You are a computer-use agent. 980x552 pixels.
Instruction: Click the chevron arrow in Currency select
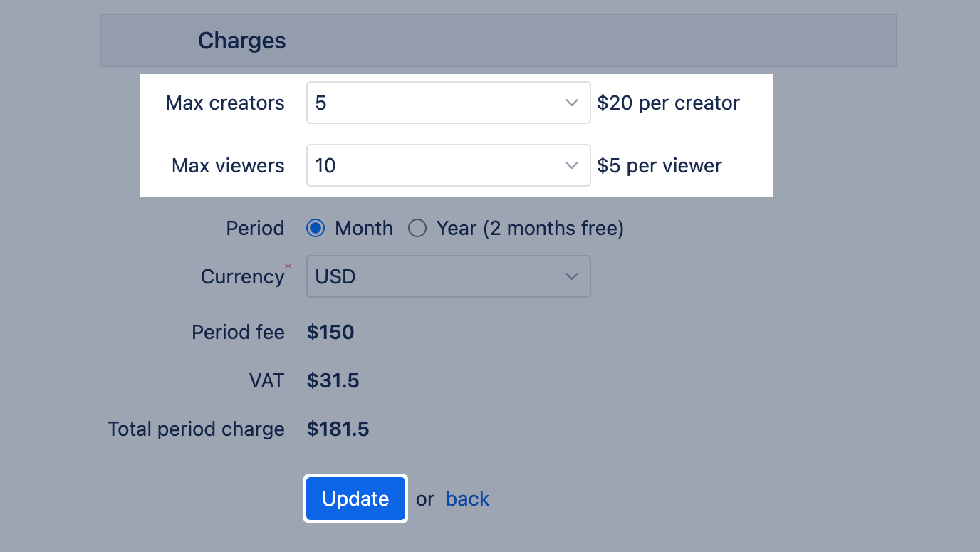[x=571, y=276]
